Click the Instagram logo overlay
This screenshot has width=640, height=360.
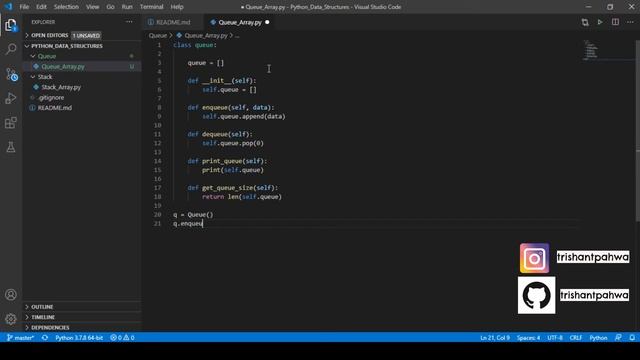534,258
